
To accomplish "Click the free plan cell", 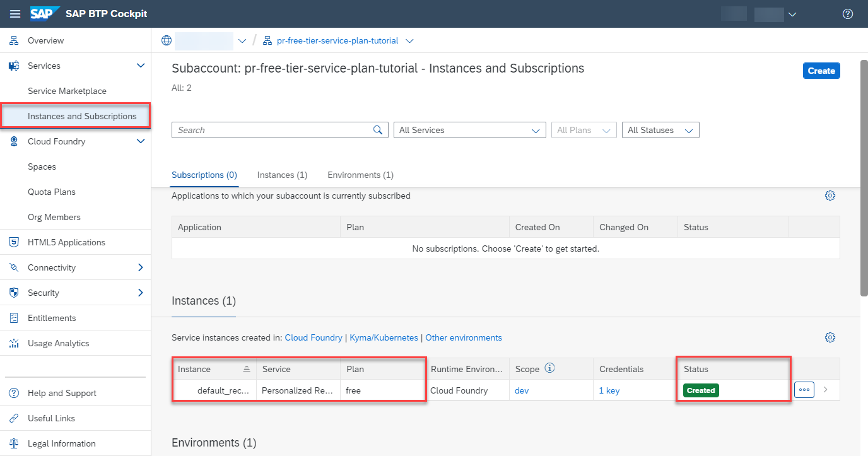I will [x=353, y=390].
